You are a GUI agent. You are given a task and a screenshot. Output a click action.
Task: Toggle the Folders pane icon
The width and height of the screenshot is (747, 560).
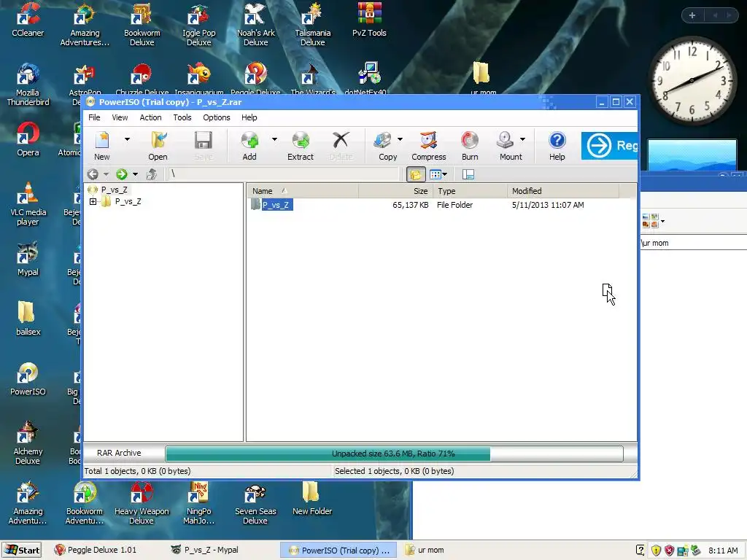coord(415,174)
